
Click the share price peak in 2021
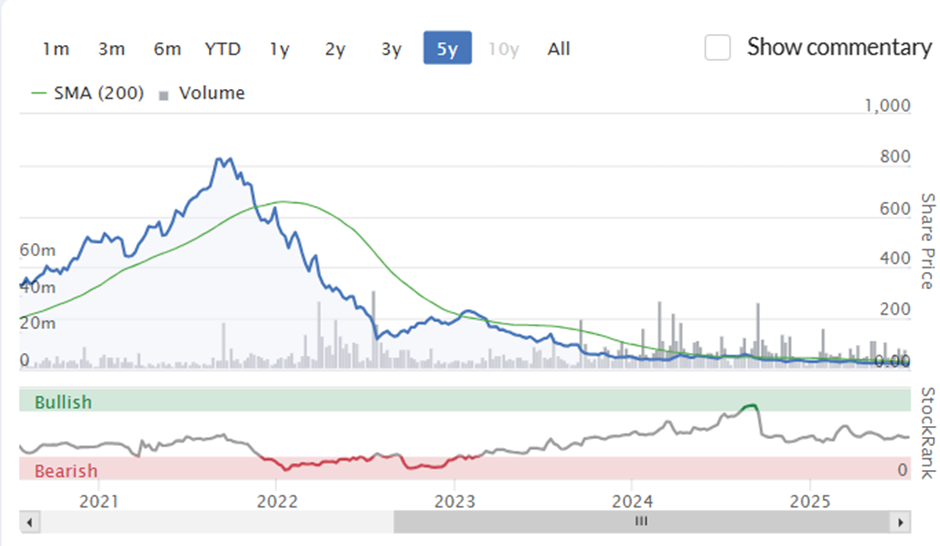[x=224, y=160]
